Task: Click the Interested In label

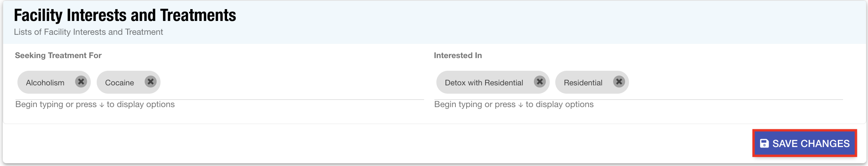Action: 458,55
